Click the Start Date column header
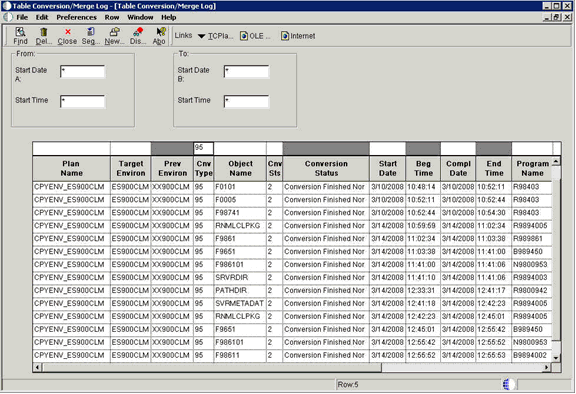 click(388, 168)
